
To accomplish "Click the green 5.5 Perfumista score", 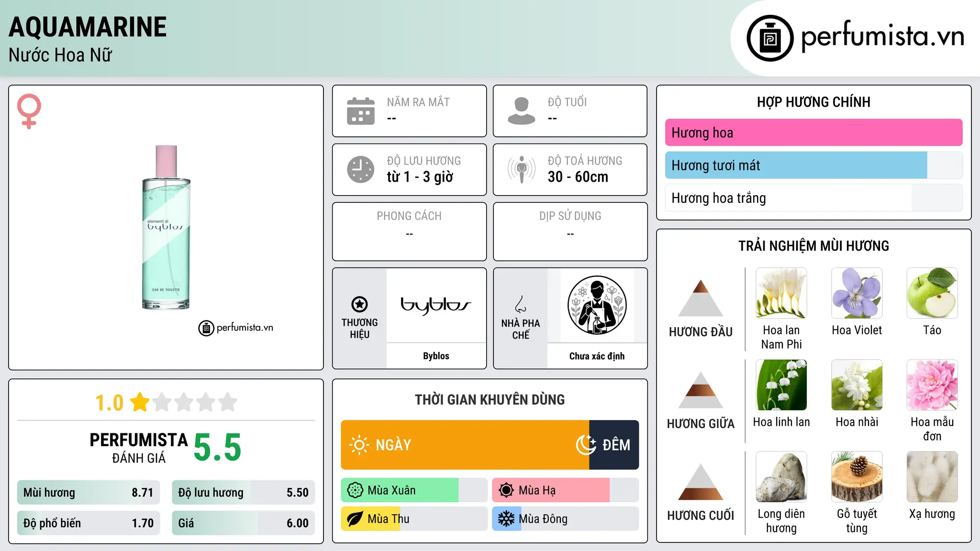I will (217, 447).
